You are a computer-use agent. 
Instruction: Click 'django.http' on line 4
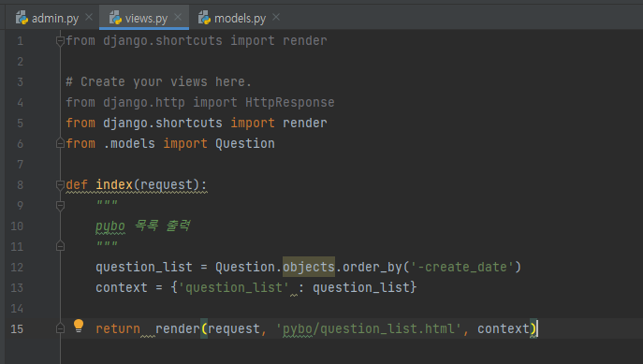(x=143, y=103)
